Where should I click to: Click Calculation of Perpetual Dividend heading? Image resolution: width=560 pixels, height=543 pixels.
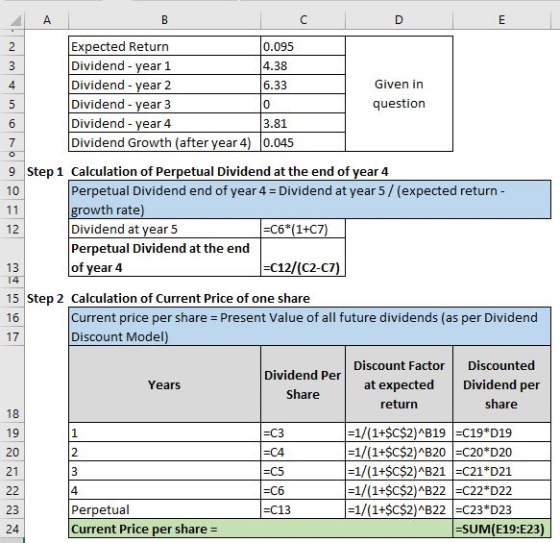coord(229,171)
